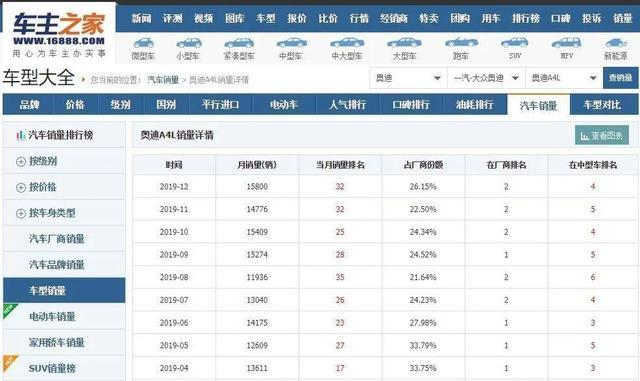Switch to the 电动车 tab

click(284, 105)
